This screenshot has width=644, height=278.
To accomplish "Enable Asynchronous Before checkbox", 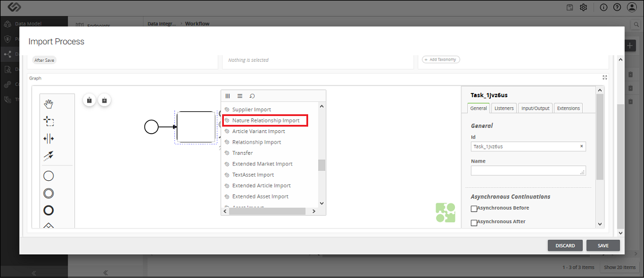I will (474, 208).
